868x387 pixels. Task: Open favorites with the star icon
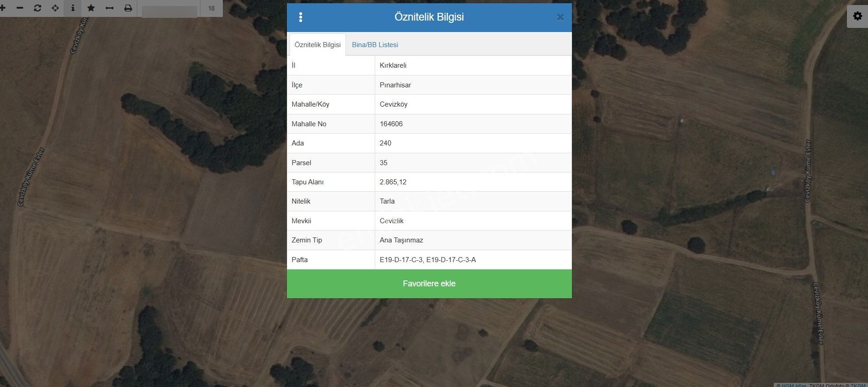pyautogui.click(x=91, y=8)
